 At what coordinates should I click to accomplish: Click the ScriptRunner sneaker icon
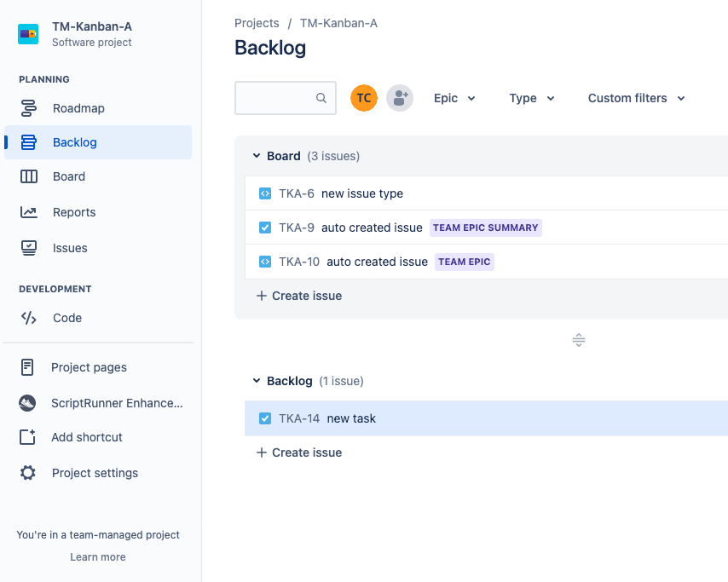[x=27, y=403]
